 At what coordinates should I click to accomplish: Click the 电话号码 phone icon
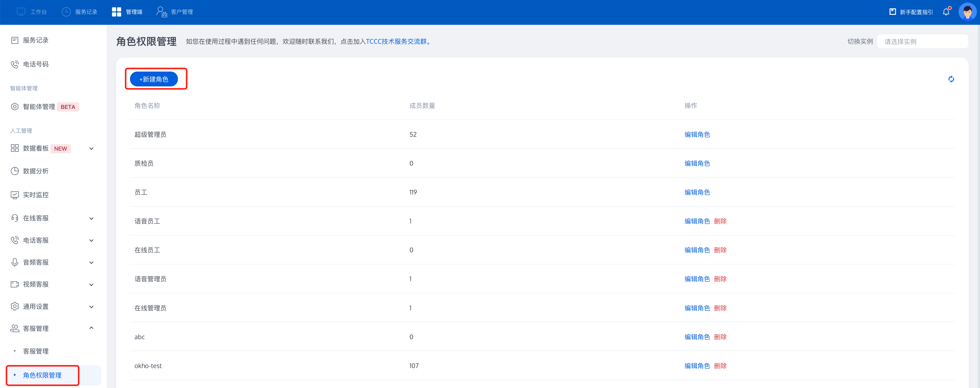15,64
